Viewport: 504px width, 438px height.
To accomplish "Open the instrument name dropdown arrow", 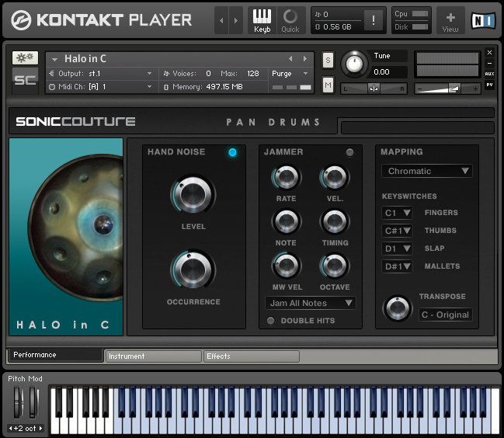I will [x=54, y=60].
